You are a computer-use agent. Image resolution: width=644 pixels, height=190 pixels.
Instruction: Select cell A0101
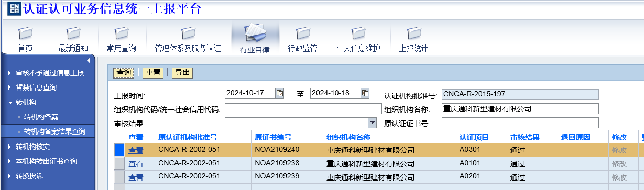coord(481,163)
